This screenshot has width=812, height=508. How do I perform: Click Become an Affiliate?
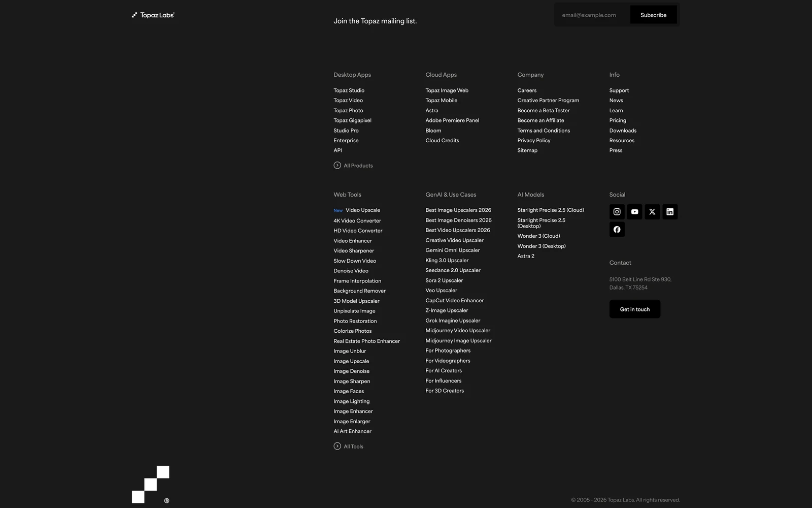[x=540, y=120]
